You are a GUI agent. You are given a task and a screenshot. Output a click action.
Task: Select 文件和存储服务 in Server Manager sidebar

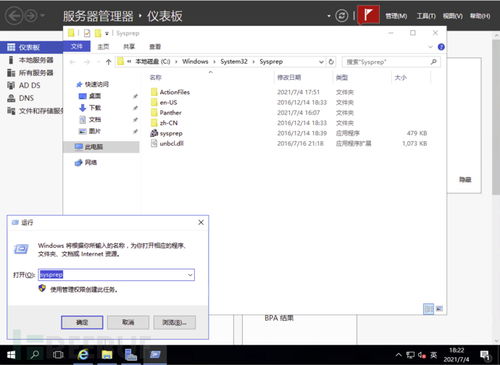(x=32, y=111)
